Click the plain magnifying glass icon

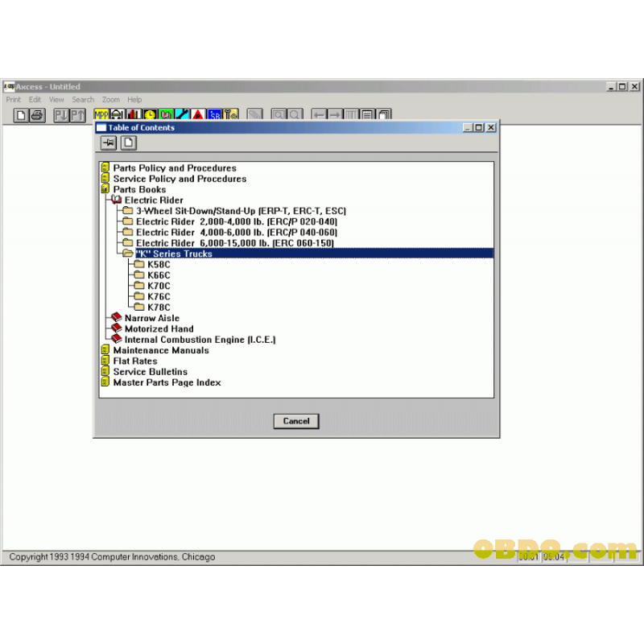click(295, 114)
